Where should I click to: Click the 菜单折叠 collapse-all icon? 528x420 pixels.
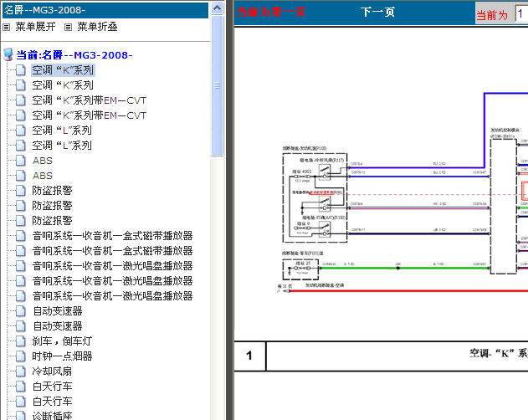[68, 28]
